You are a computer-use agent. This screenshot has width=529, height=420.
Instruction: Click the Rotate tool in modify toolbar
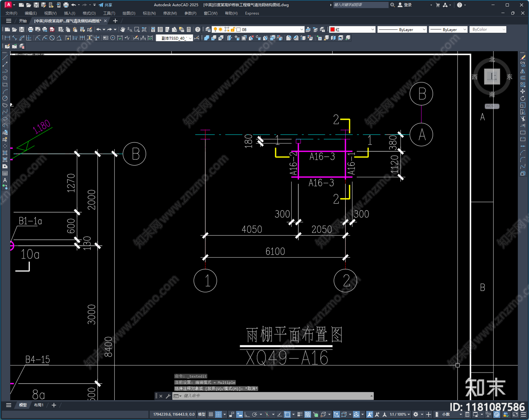(523, 98)
